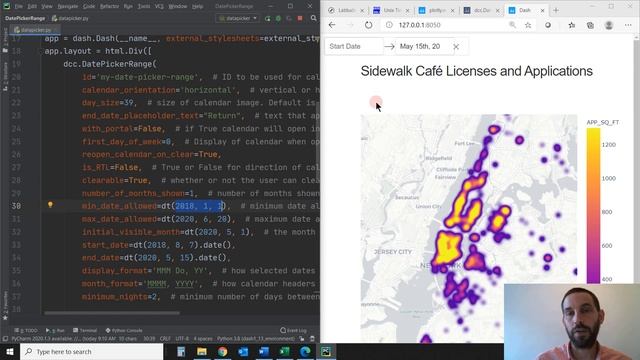This screenshot has width=640, height=360.
Task: Open Chrome from taskbar
Action: pyautogui.click(x=222, y=351)
